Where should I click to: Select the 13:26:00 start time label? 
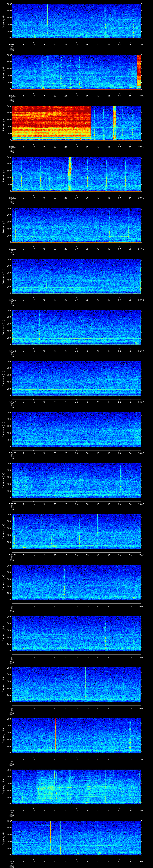(12, 555)
